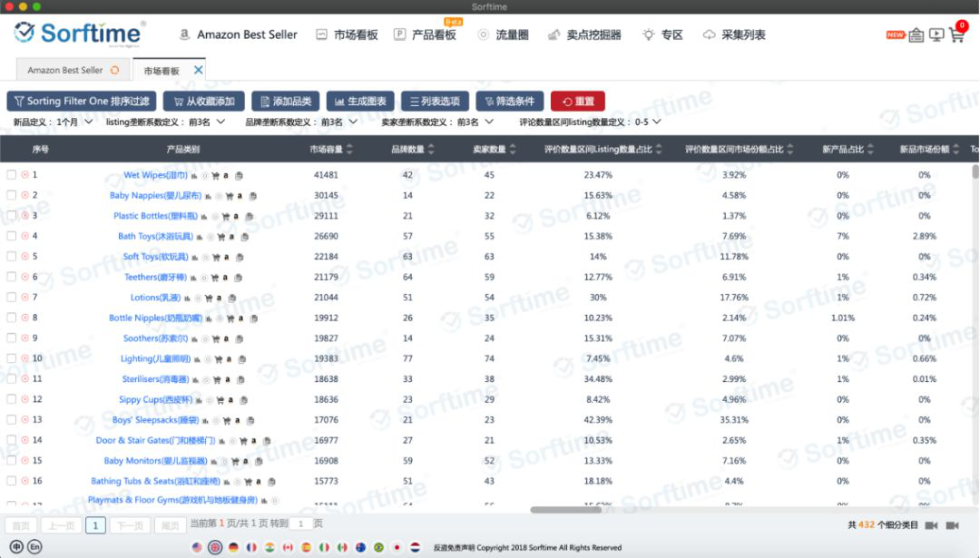Viewport: 980px width, 558px height.
Task: Click 列表选项 button
Action: click(x=435, y=102)
